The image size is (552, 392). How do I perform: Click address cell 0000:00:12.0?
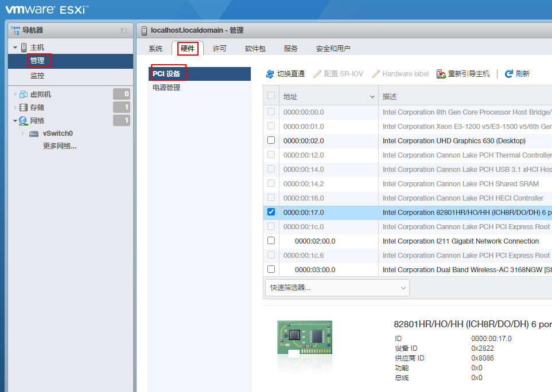304,155
